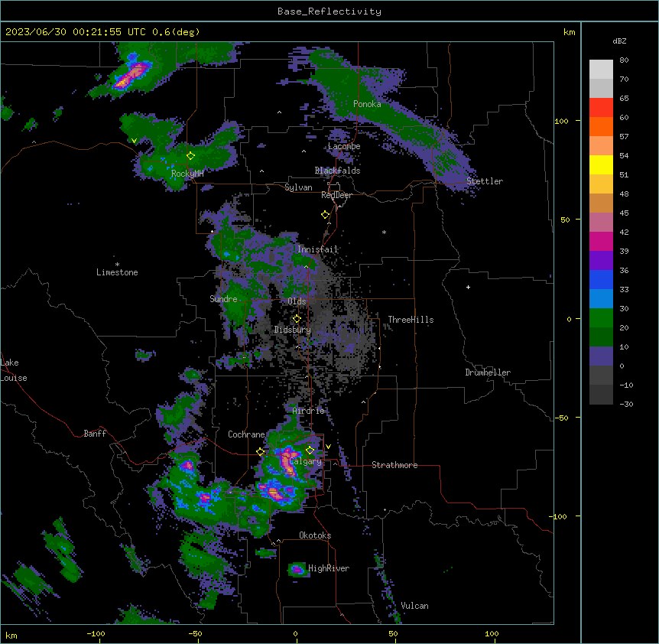
Task: Select the Okotoks label
Action: [315, 535]
